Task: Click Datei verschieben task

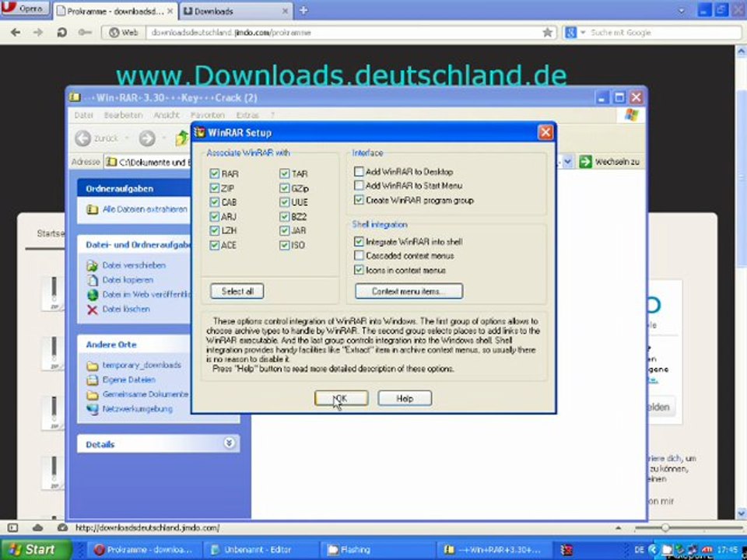Action: tap(134, 265)
